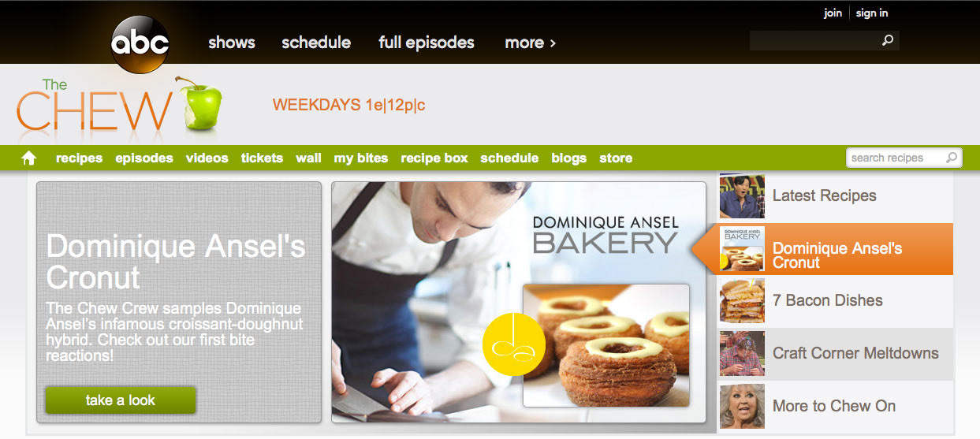Go to the home icon in green navbar
The width and height of the screenshot is (980, 439).
[x=29, y=158]
